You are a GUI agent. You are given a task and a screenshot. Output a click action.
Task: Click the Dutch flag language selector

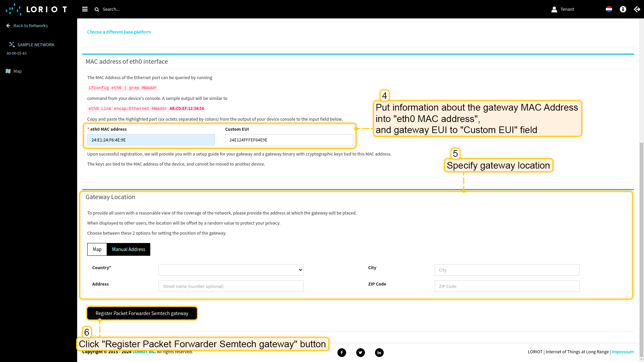point(609,9)
